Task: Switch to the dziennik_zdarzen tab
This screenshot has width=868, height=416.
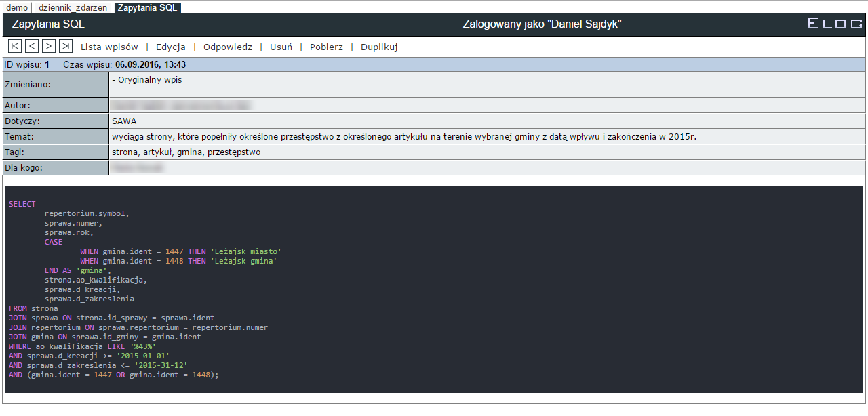Action: click(x=73, y=7)
